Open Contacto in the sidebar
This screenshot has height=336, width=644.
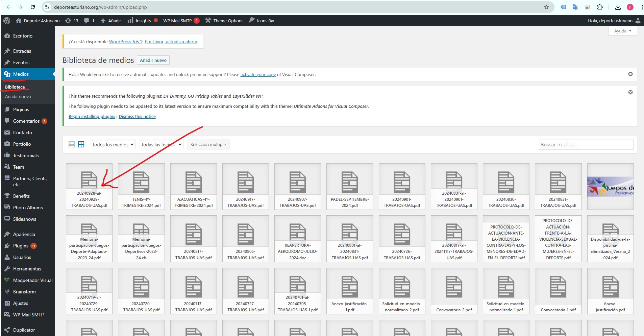pos(28,133)
